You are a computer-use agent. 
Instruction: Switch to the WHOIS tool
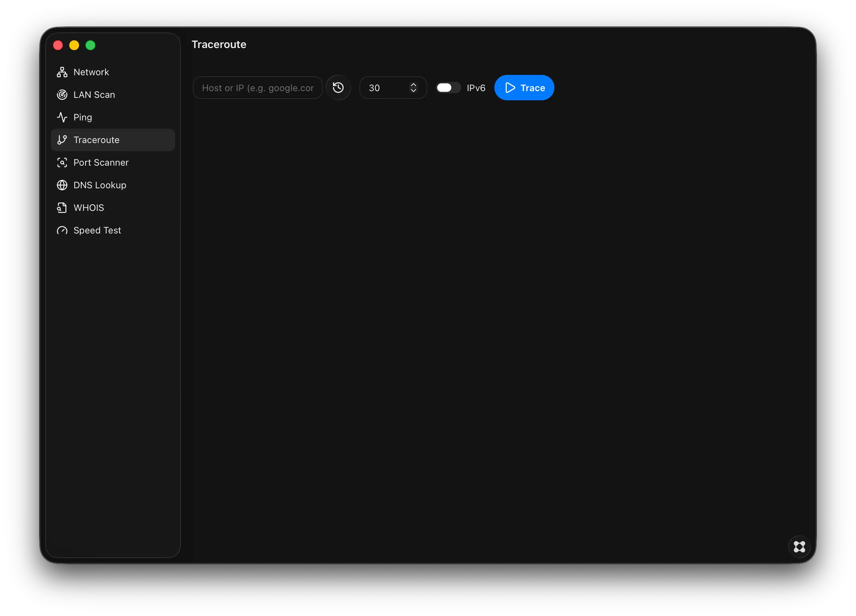pyautogui.click(x=113, y=208)
